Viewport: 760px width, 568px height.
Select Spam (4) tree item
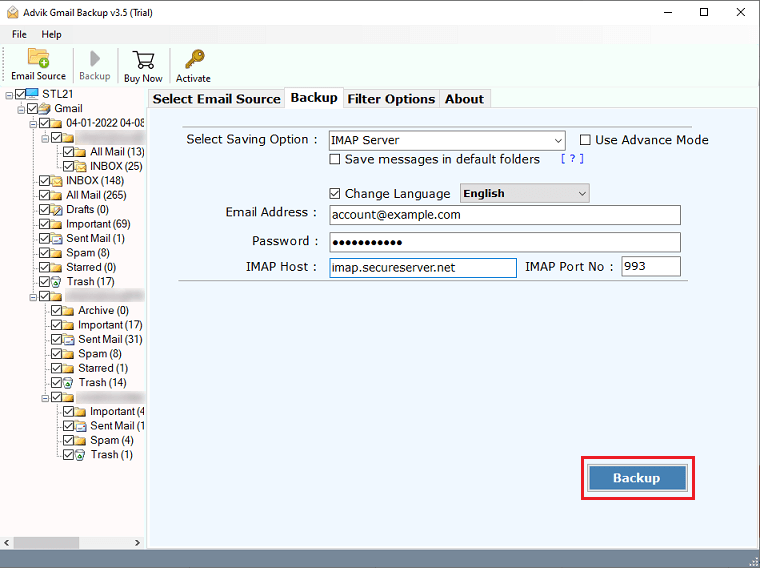pos(112,440)
